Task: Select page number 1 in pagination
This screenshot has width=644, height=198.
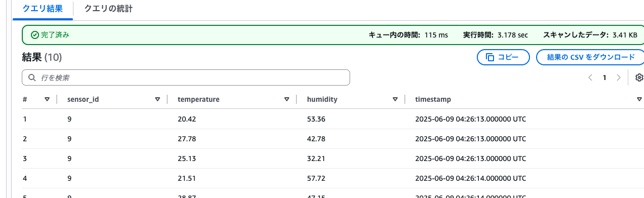Action: (x=604, y=77)
